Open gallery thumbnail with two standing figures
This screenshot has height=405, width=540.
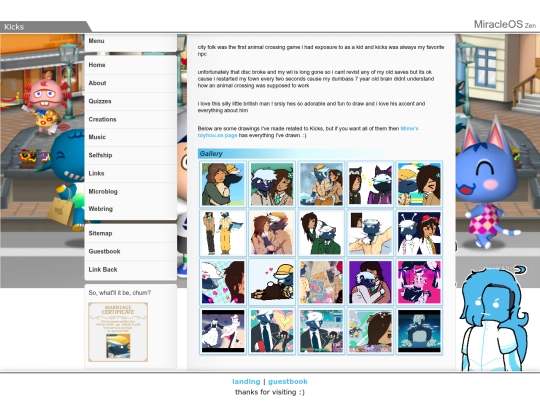point(223,233)
